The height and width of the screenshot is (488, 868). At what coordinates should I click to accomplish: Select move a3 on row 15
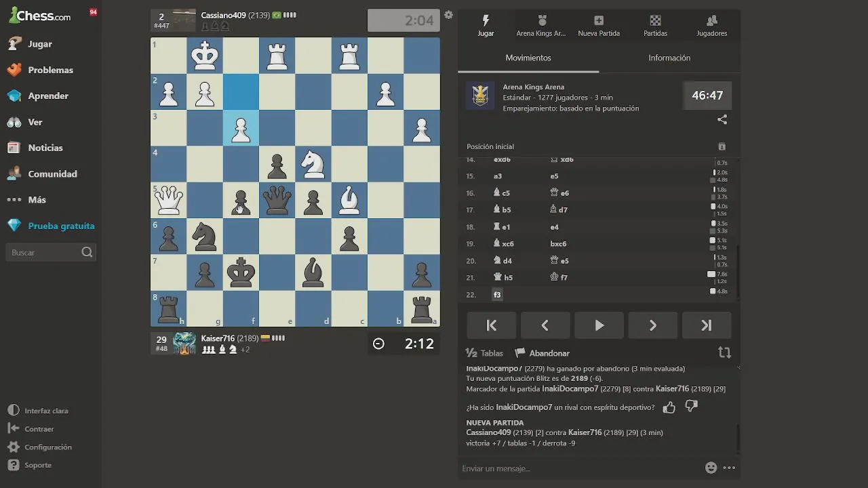[498, 176]
